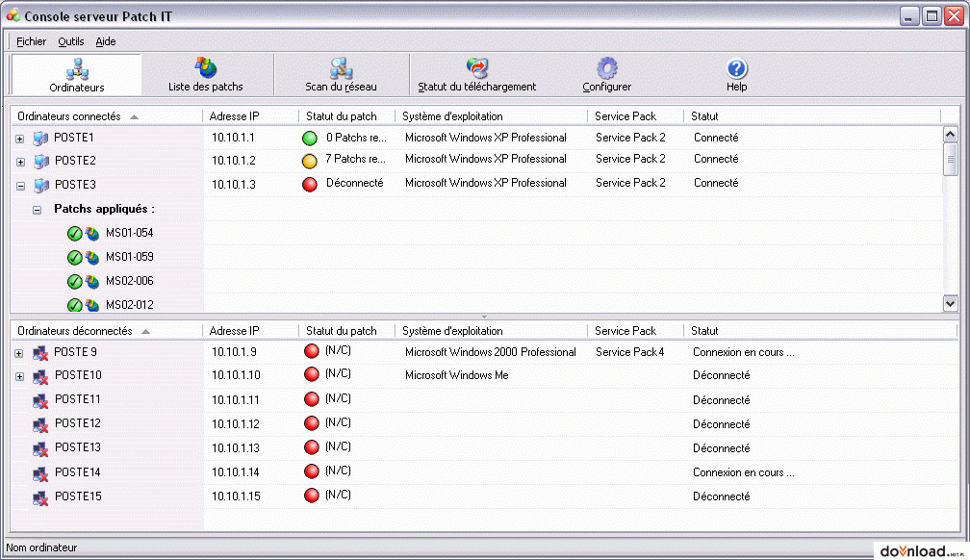Click 'Connexion en cours ...' for POSTE 9
The image size is (970, 560).
point(744,352)
